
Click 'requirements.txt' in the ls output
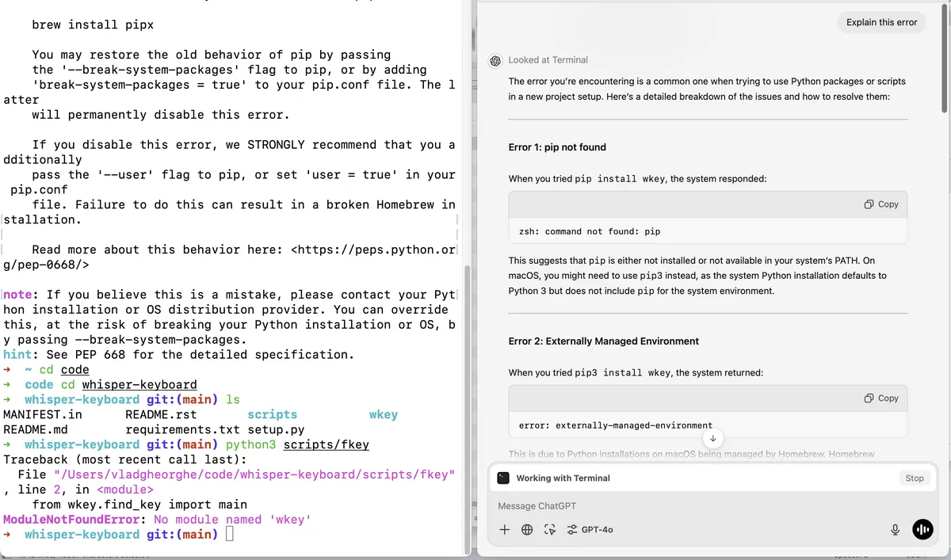click(183, 430)
